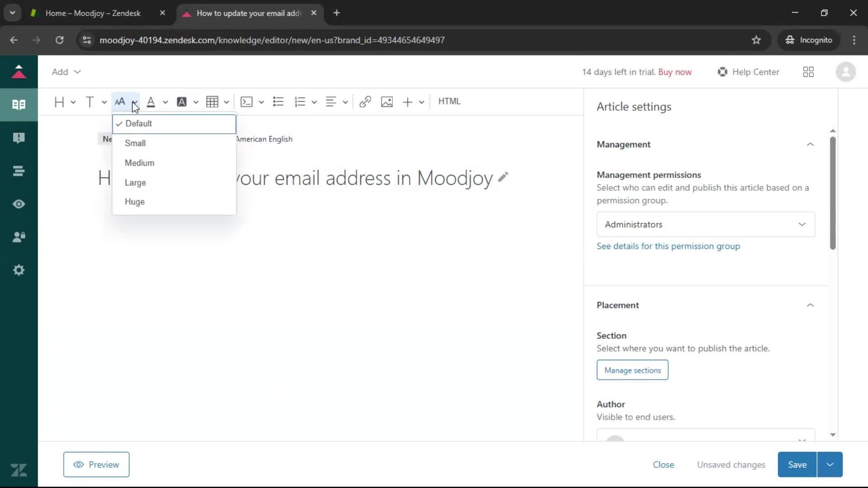Open user permissions sidebar icon

(x=19, y=237)
